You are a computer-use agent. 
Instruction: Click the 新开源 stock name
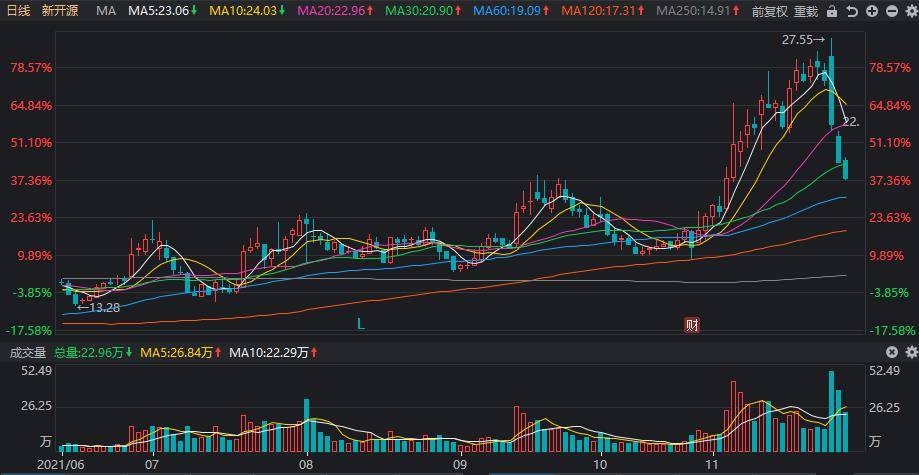click(60, 11)
